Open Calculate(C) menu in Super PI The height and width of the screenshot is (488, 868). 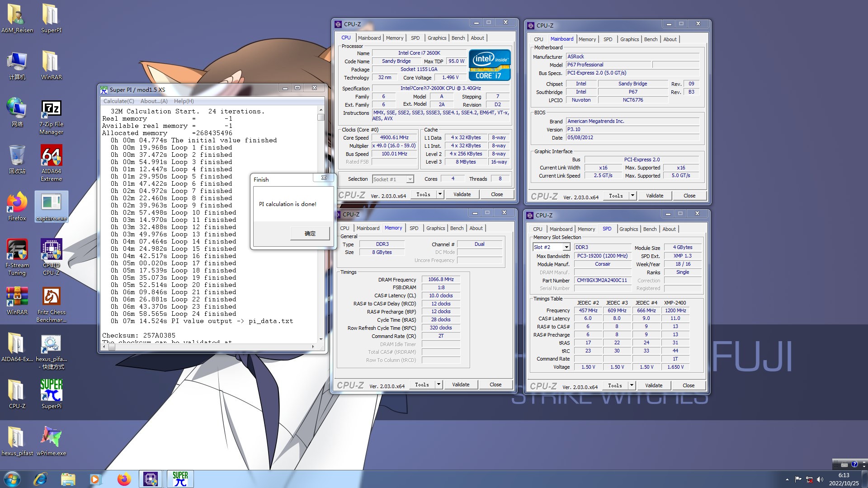click(118, 101)
